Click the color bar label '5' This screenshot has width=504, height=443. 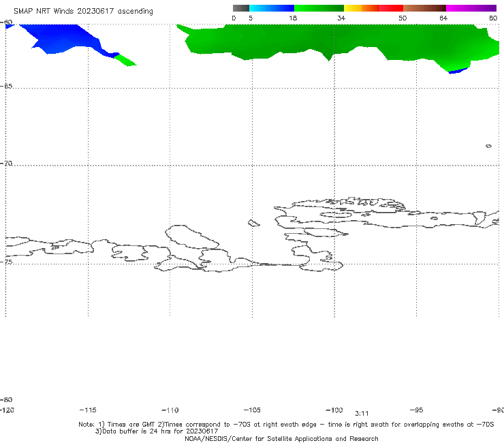251,18
